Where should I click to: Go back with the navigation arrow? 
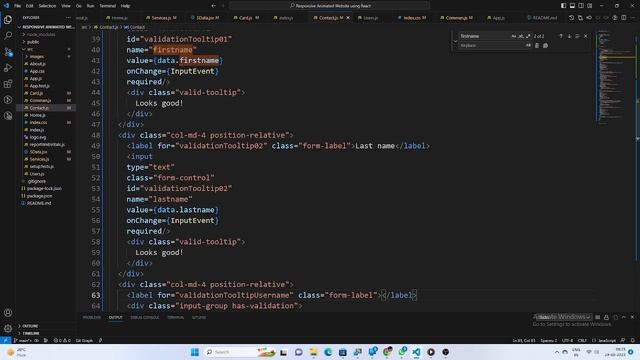213,6
